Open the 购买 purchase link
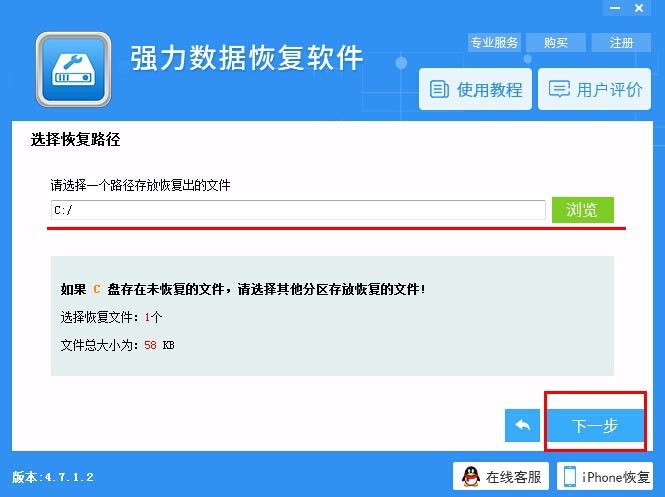 (556, 42)
